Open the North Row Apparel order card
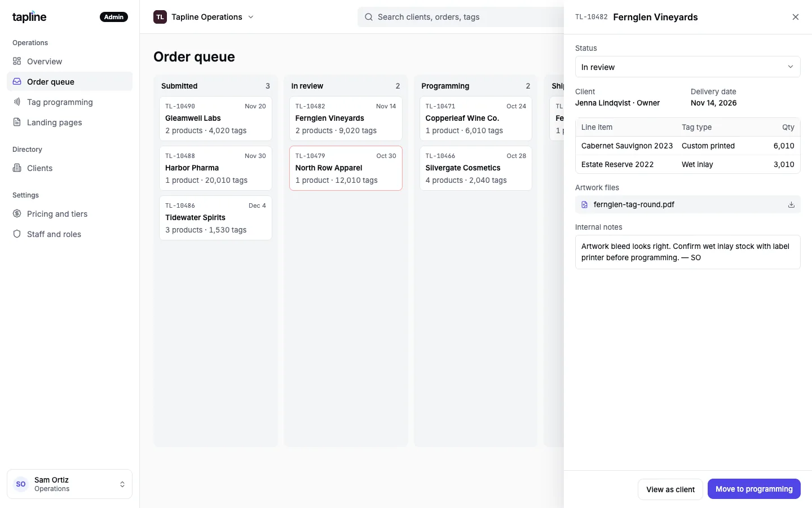Image resolution: width=812 pixels, height=508 pixels. pos(346,168)
